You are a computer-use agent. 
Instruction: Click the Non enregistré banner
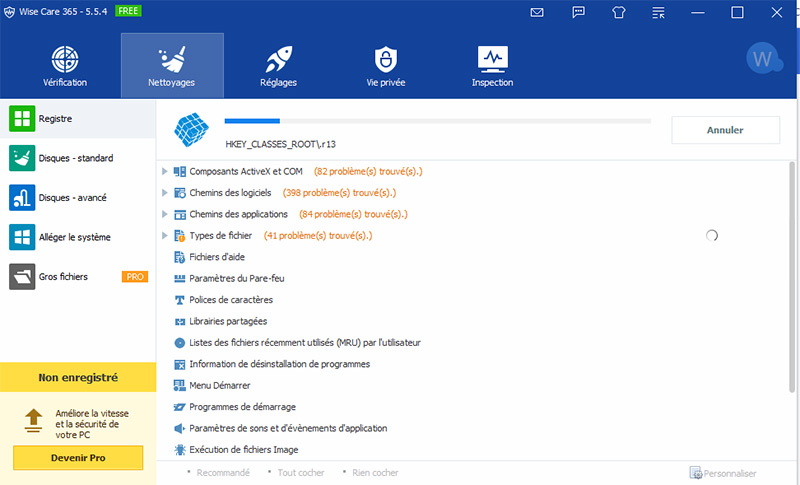click(78, 377)
